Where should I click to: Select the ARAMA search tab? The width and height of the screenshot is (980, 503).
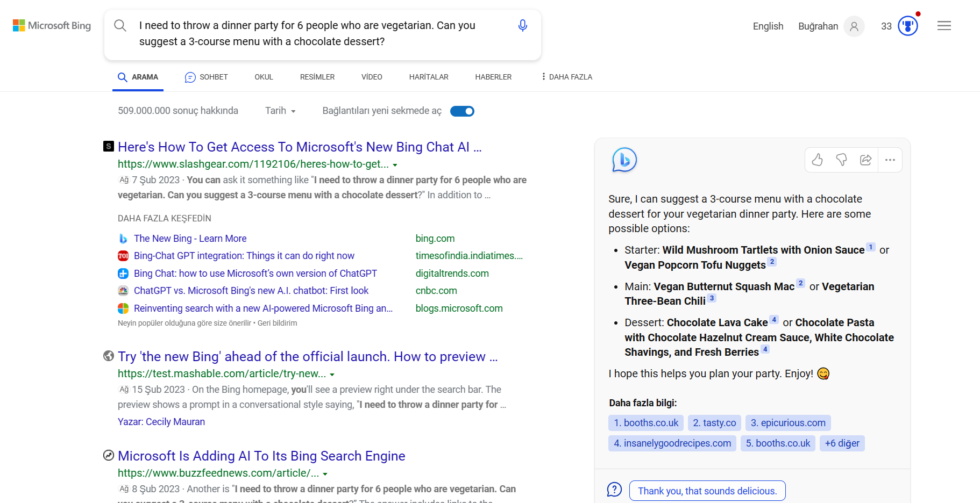pyautogui.click(x=138, y=77)
